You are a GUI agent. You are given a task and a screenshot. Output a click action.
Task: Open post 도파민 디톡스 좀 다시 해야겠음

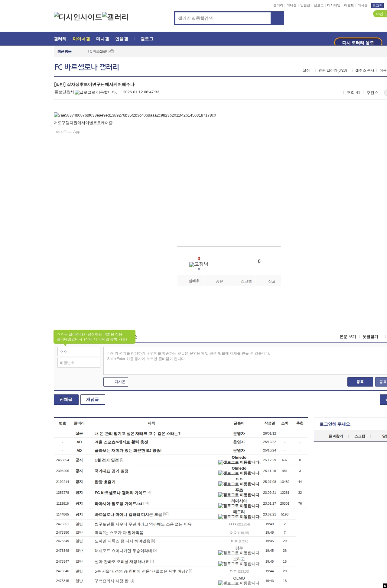[122, 541]
